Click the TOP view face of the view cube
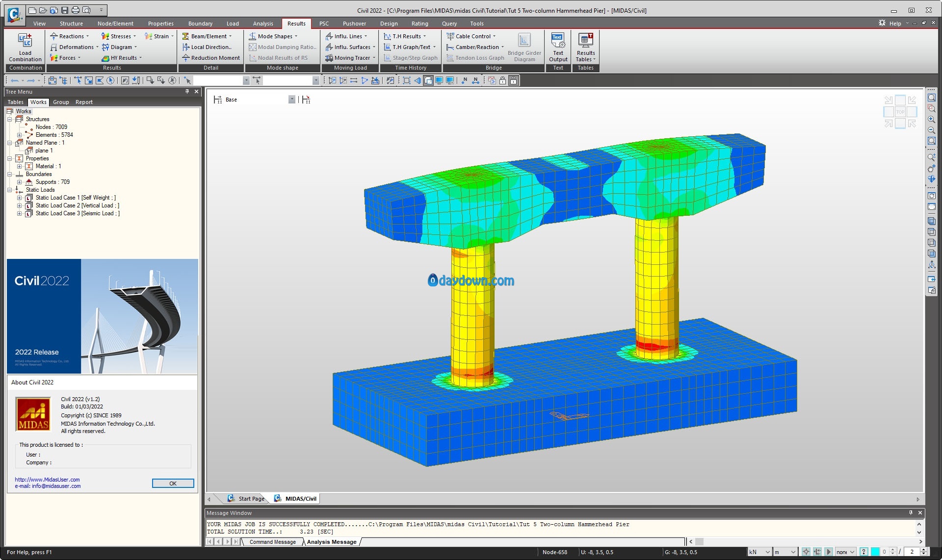 click(900, 112)
